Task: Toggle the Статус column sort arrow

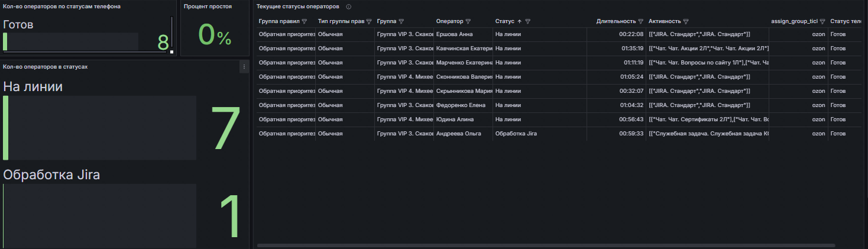Action: (x=519, y=21)
